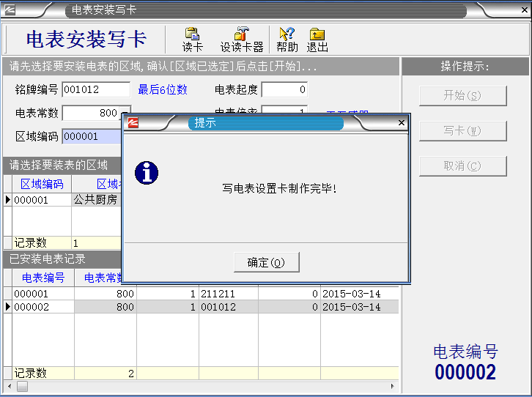532x397 pixels.
Task: Click the 区域编码 field showing 000001
Action: click(90, 137)
